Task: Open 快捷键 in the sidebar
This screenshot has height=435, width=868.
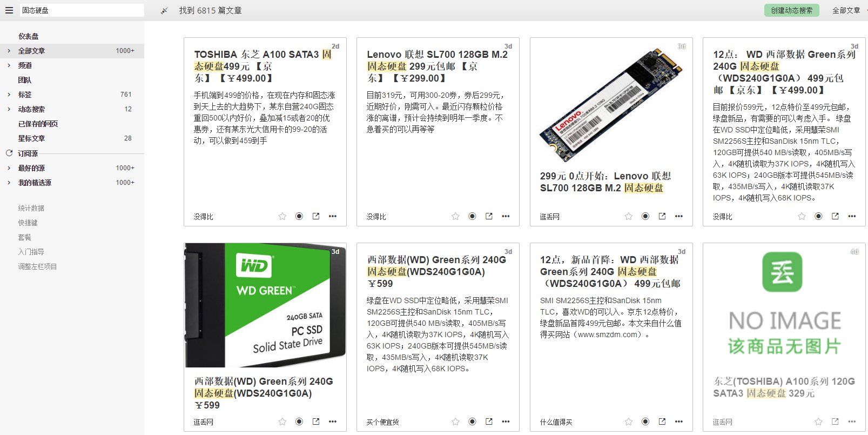Action: [28, 223]
